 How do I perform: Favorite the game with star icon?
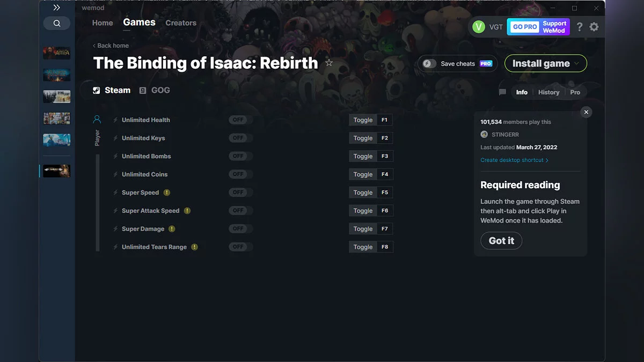pos(329,63)
